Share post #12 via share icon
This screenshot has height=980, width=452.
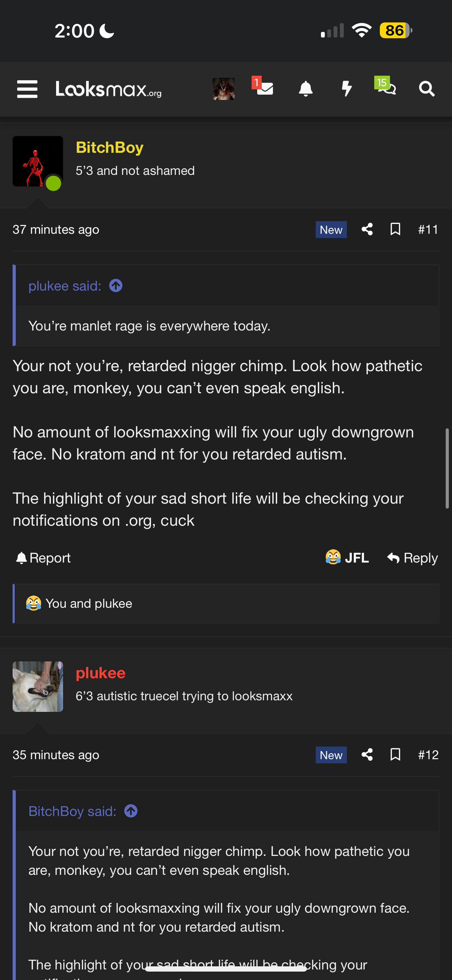point(367,755)
